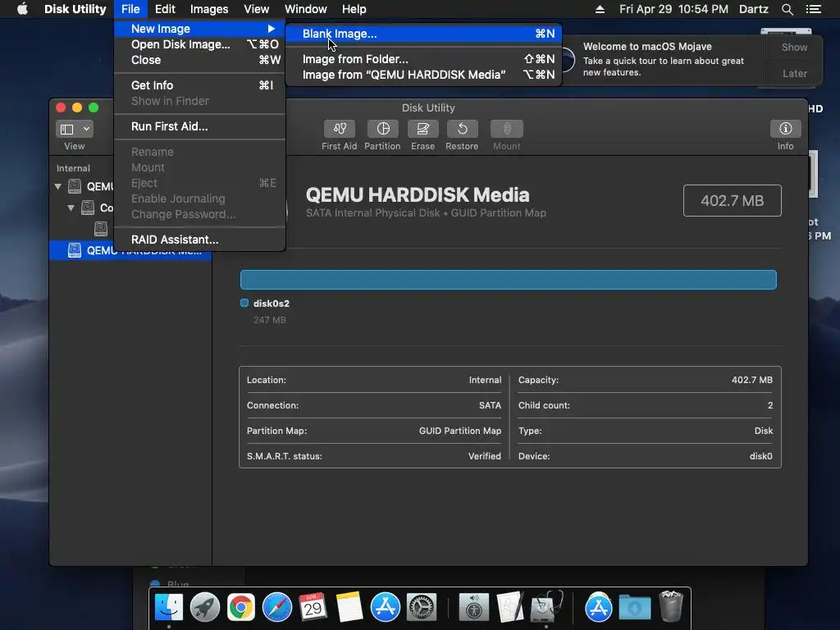840x630 pixels.
Task: Open the Window menu
Action: click(305, 9)
